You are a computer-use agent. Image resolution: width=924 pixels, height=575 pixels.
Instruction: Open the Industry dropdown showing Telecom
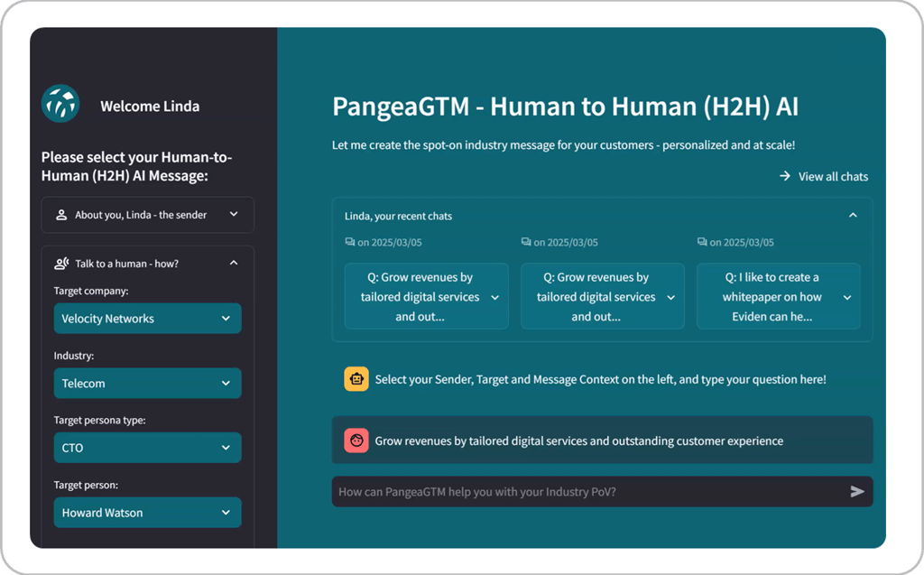coord(147,384)
